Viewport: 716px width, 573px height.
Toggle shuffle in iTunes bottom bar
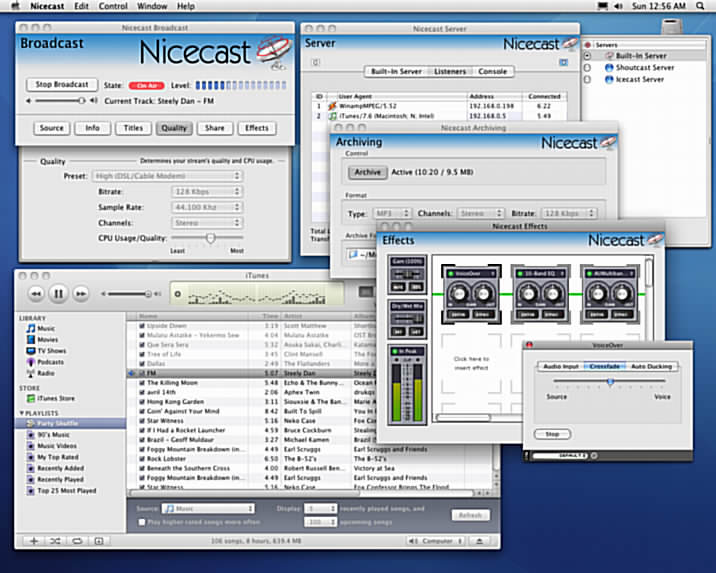55,541
